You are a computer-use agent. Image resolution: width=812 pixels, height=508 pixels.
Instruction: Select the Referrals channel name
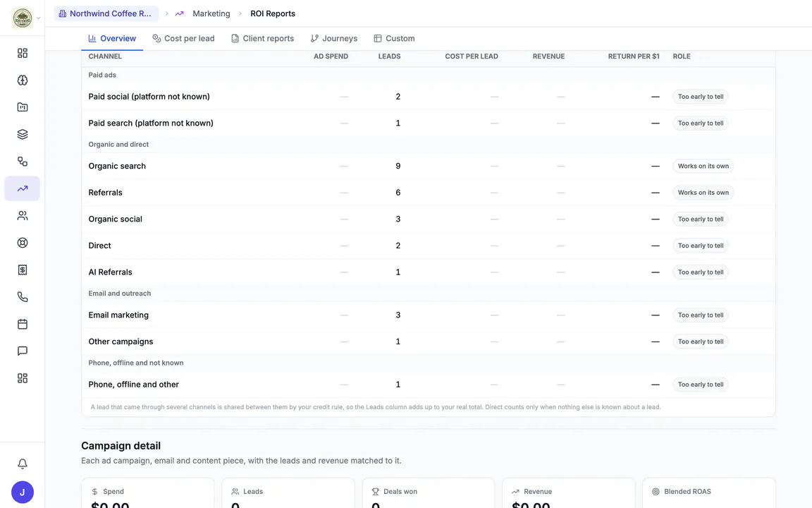pos(105,193)
